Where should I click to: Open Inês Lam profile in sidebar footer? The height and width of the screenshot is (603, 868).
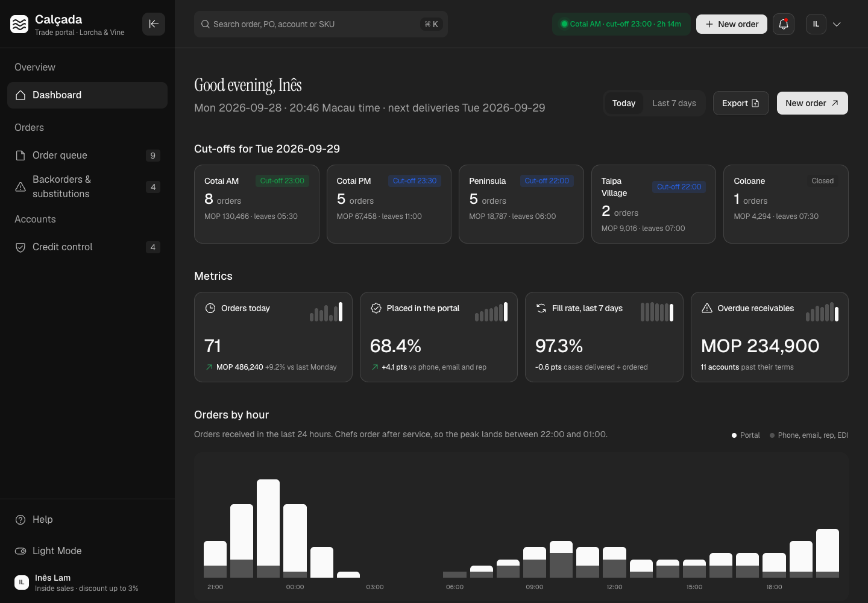point(87,582)
